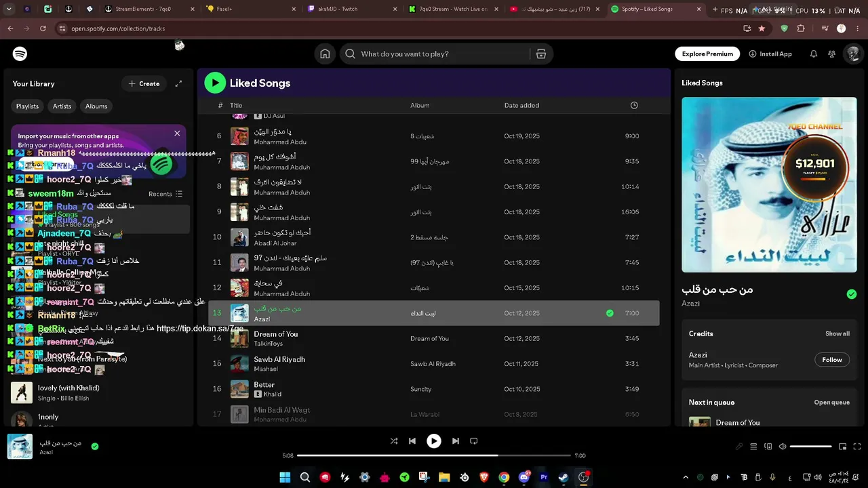Image resolution: width=868 pixels, height=488 pixels.
Task: Open Adobe Premiere Pro from the taskbar
Action: 544,477
